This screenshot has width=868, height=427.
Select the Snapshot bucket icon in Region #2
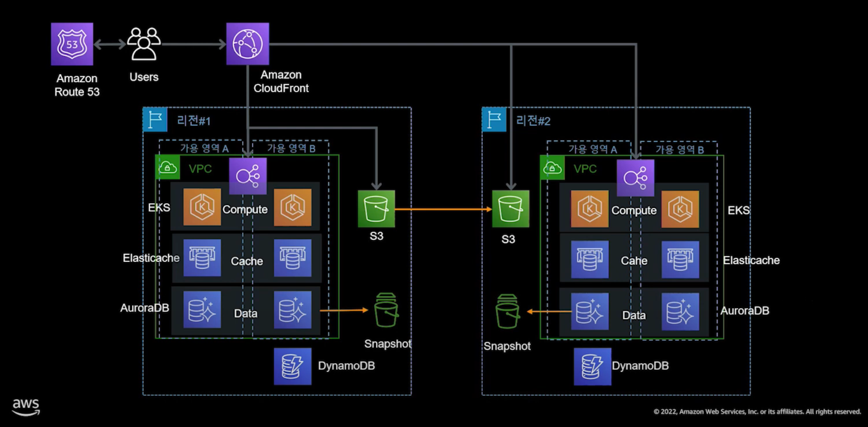click(x=508, y=311)
